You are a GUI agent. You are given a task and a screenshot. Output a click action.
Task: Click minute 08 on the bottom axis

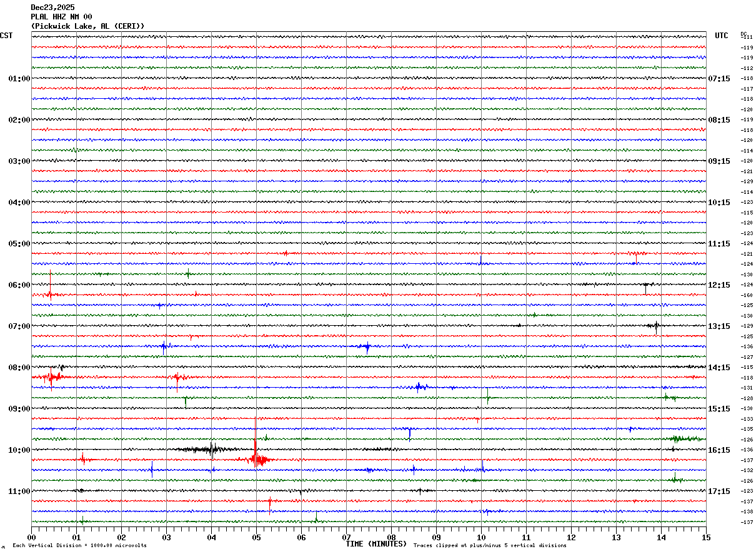[391, 537]
